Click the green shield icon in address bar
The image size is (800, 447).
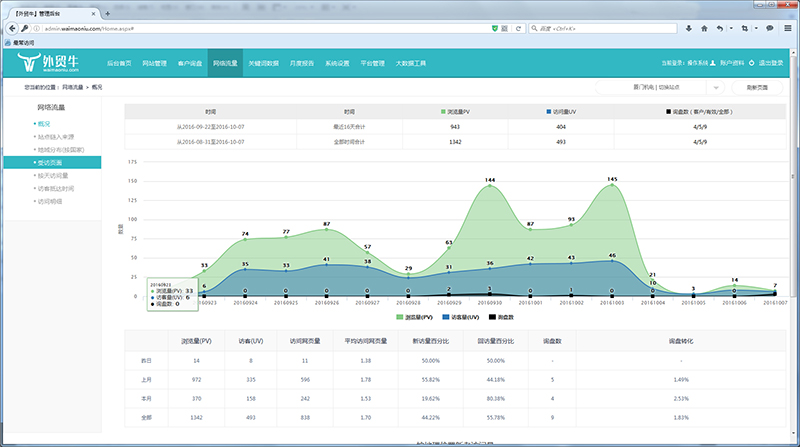pos(496,28)
